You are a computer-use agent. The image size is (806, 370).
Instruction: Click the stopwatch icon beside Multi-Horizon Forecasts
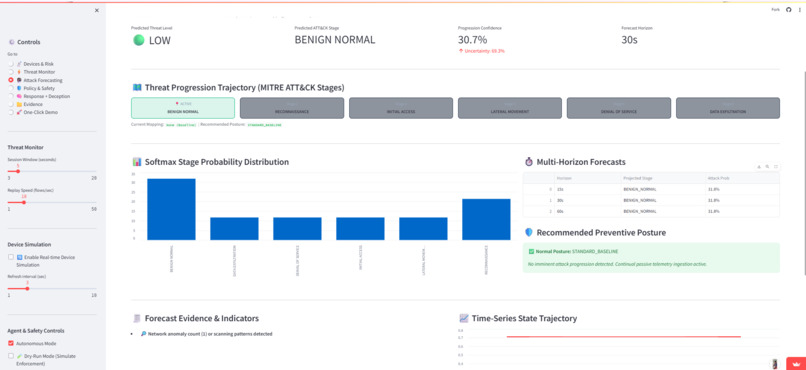point(529,162)
